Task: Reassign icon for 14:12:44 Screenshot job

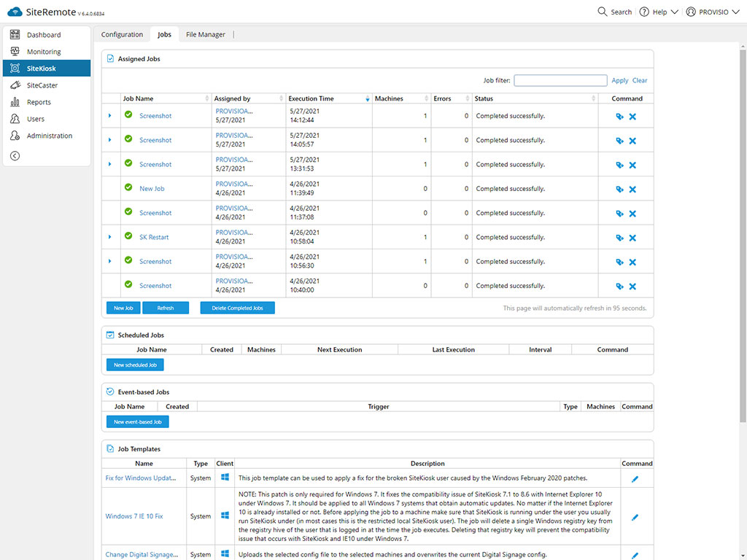Action: point(619,116)
